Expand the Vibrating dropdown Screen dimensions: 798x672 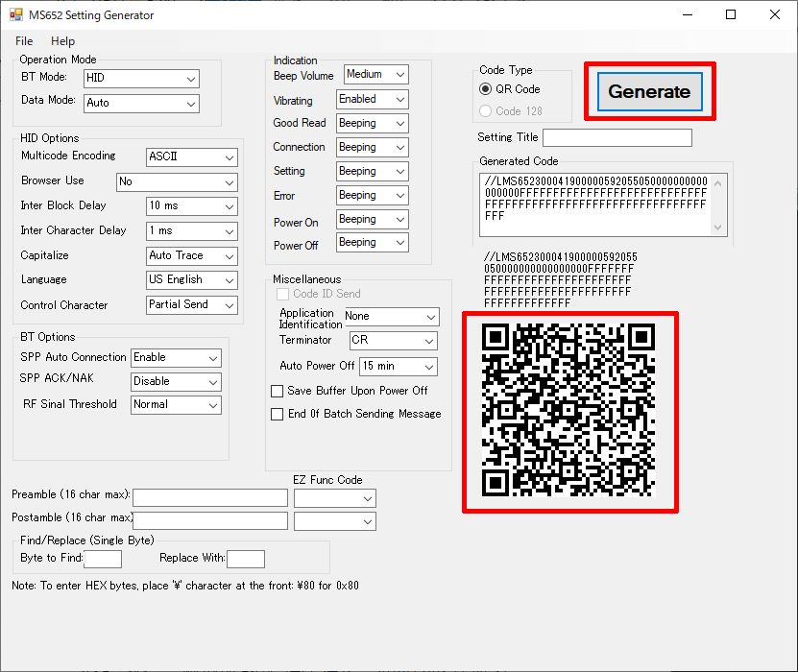click(373, 99)
